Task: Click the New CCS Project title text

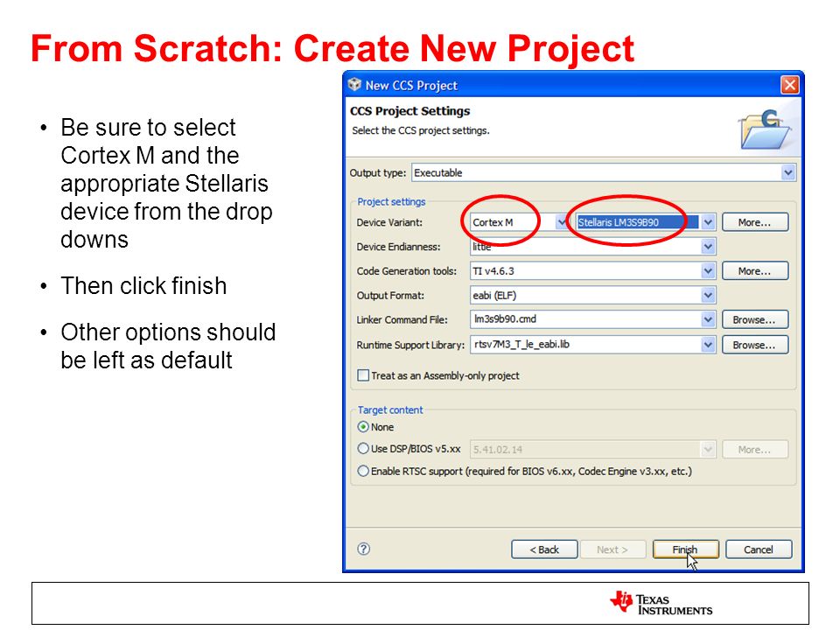Action: click(411, 86)
